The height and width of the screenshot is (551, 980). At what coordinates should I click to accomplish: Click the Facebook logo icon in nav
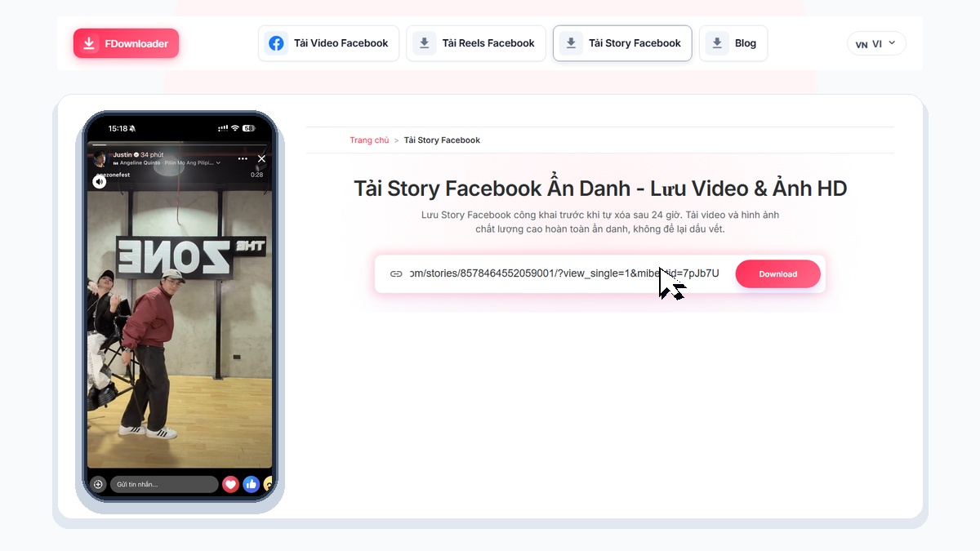click(x=277, y=43)
